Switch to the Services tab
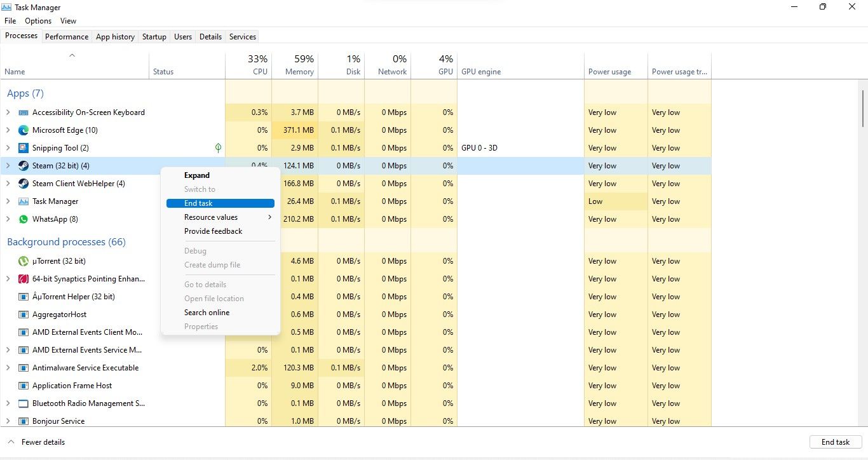 point(243,37)
